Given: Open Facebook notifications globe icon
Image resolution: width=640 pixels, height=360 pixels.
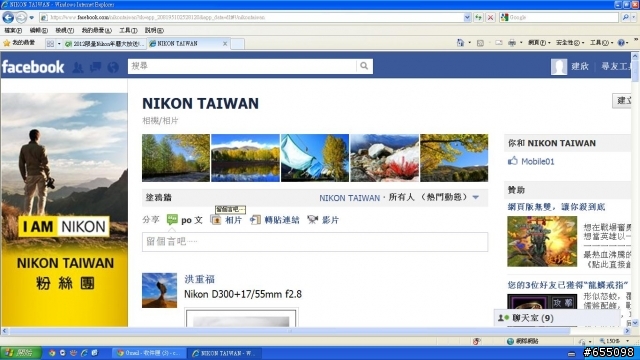Looking at the screenshot, I should pyautogui.click(x=113, y=67).
